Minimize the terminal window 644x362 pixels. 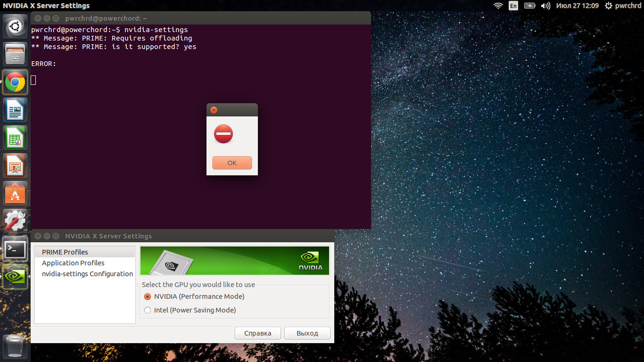coord(47,18)
